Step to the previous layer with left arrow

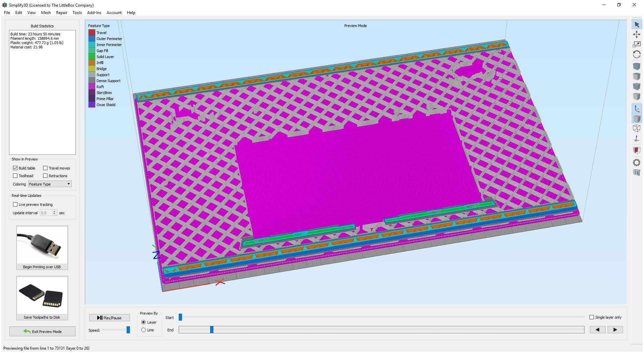tap(598, 330)
